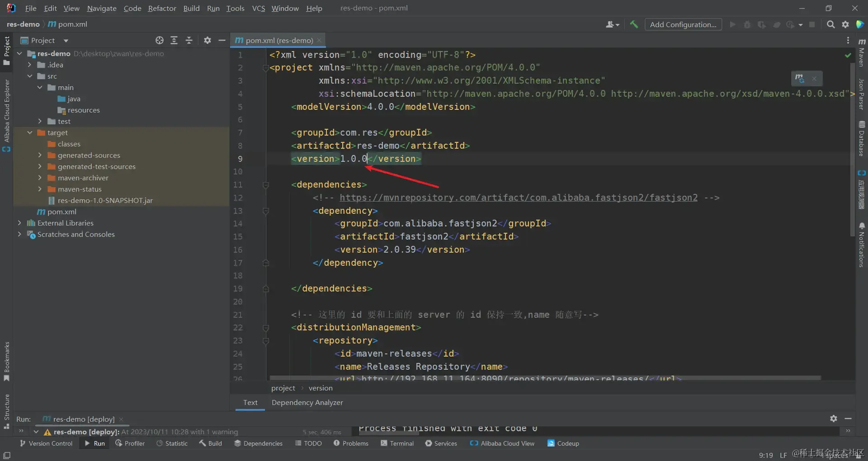Close the pom.xml editor tab
The image size is (868, 461).
(x=319, y=40)
